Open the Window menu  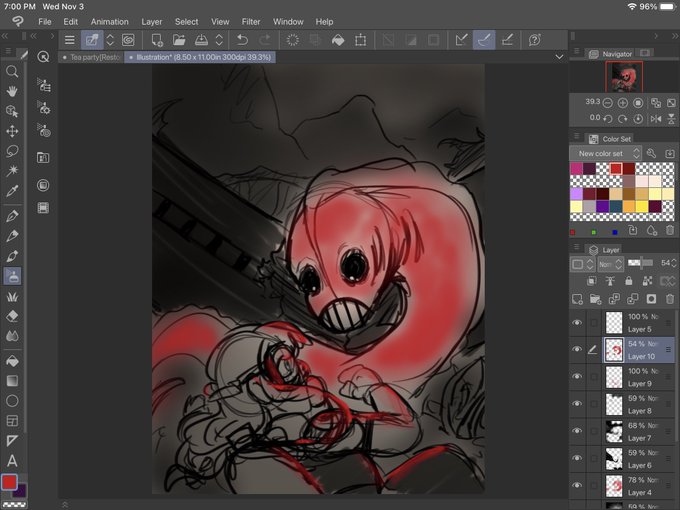(x=288, y=22)
